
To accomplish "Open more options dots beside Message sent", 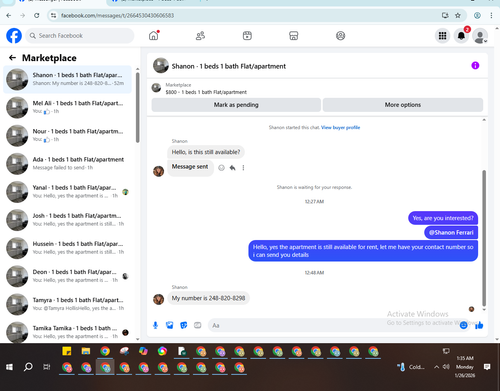I will (x=243, y=168).
